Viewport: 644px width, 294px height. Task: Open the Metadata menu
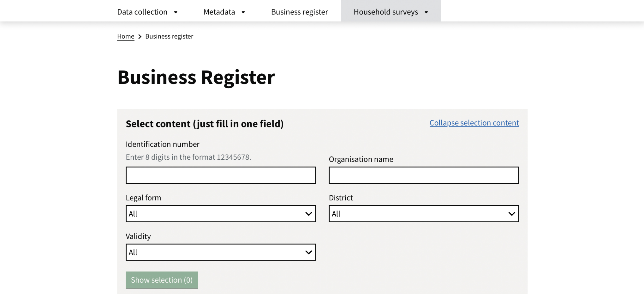tap(219, 12)
